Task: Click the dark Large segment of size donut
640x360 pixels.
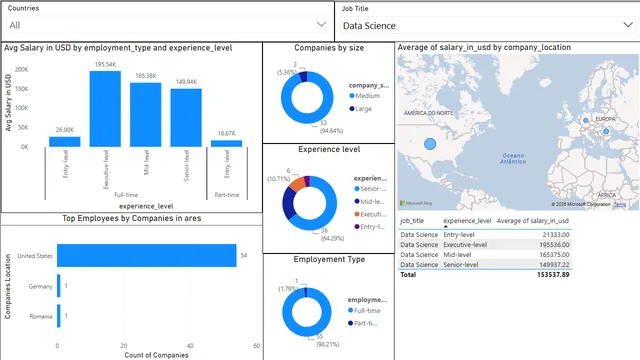Action: pos(303,77)
